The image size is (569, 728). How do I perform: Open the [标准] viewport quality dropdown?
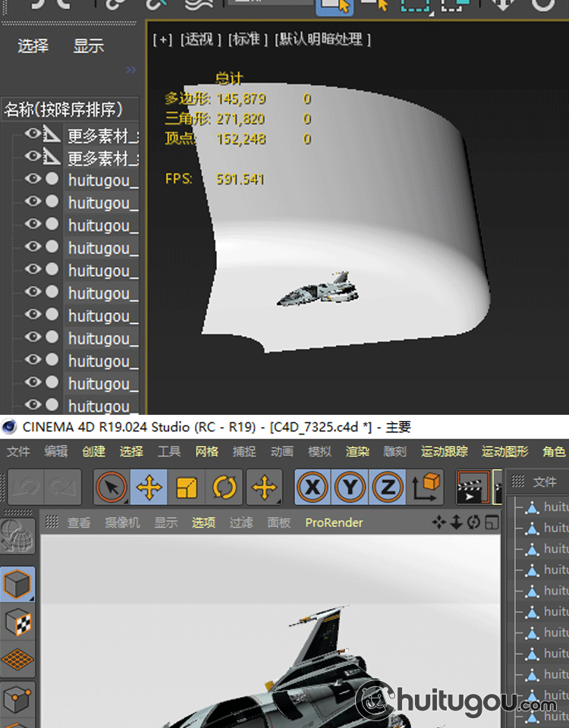[248, 40]
